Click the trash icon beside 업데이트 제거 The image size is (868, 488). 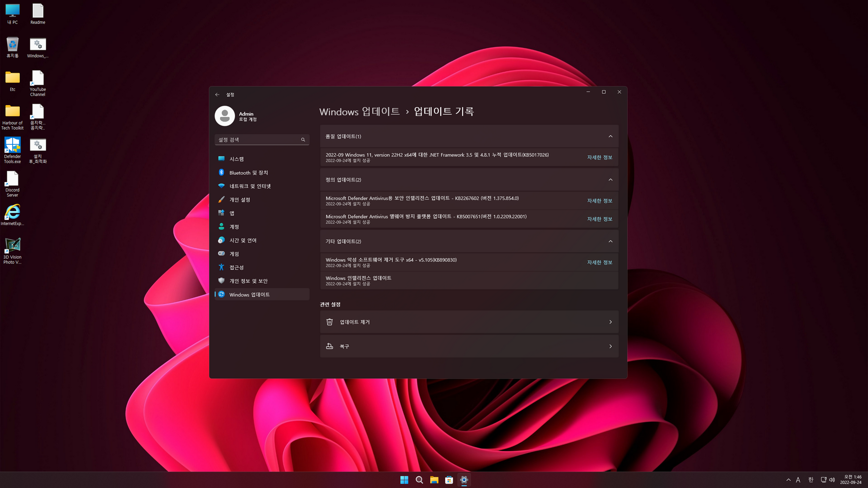329,322
